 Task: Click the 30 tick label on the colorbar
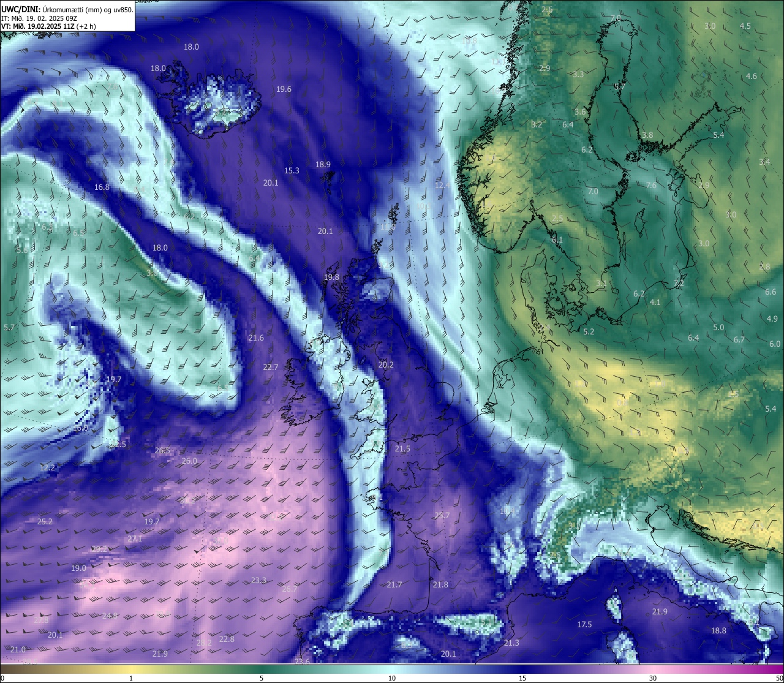tap(653, 678)
